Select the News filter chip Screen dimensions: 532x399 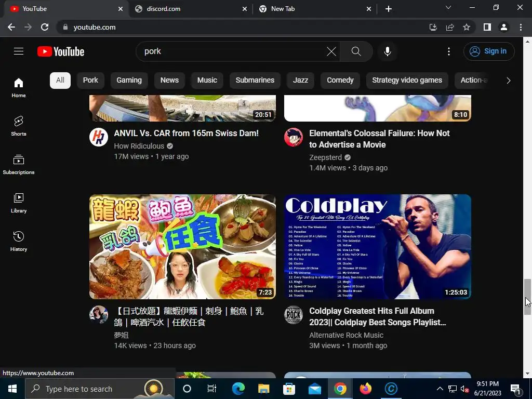[x=169, y=81]
